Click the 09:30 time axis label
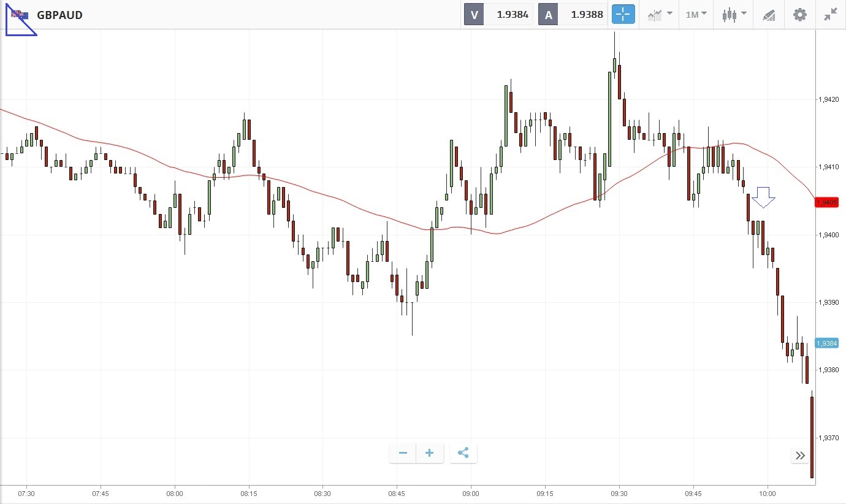Screen dimensions: 846x504 click(619, 494)
